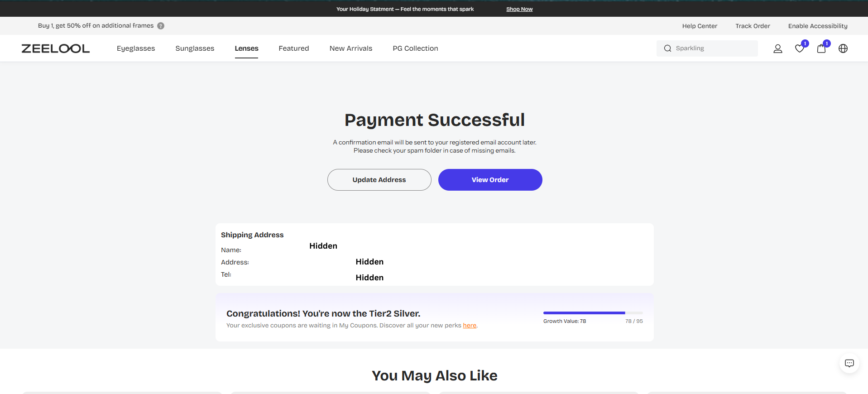Open the Sunglasses menu
Viewport: 868px width, 394px height.
195,48
